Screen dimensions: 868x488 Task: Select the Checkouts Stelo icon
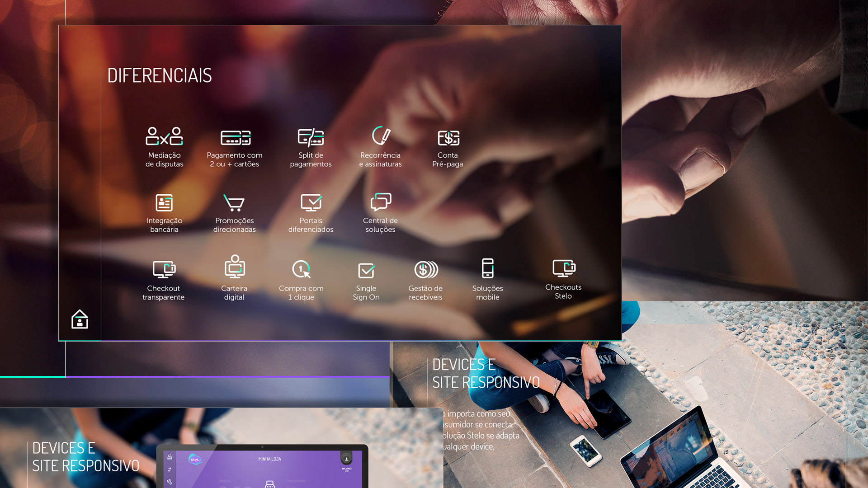[563, 268]
